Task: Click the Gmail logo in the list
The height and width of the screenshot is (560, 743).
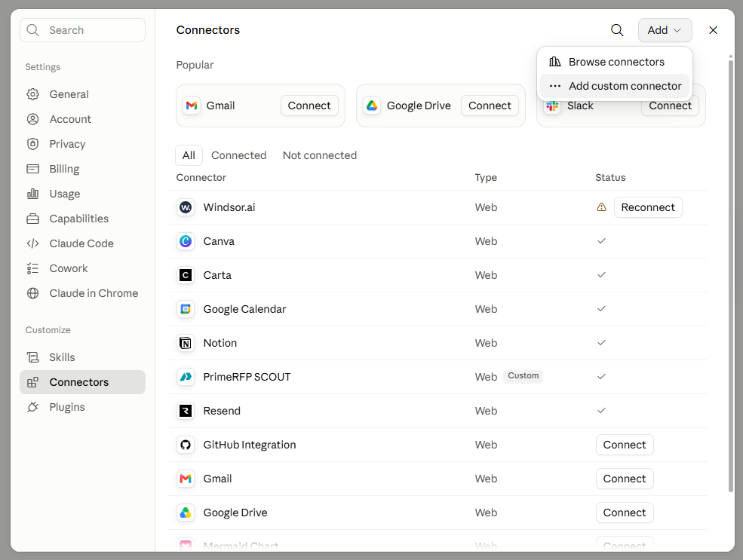Action: click(x=186, y=479)
